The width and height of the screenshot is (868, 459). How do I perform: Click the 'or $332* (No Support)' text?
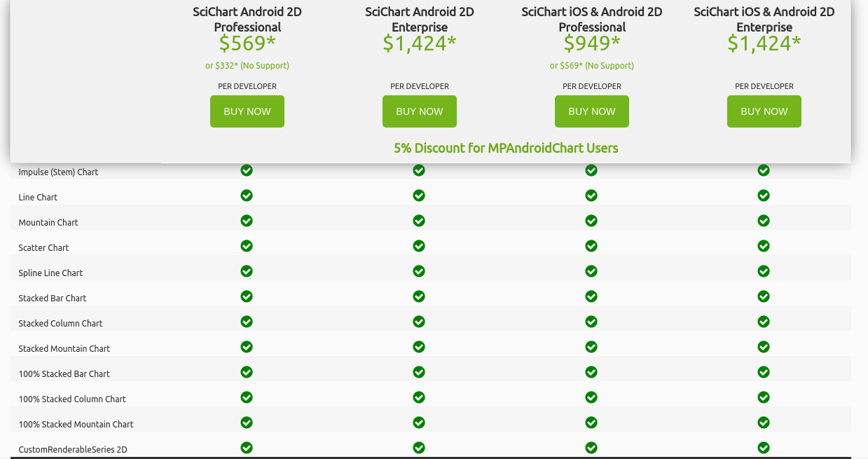[x=247, y=66]
